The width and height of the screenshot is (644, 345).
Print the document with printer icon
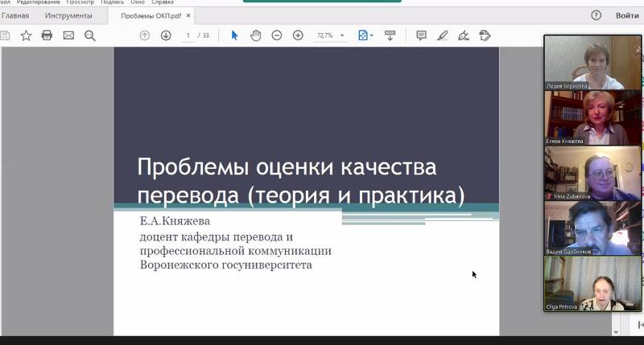coord(47,35)
